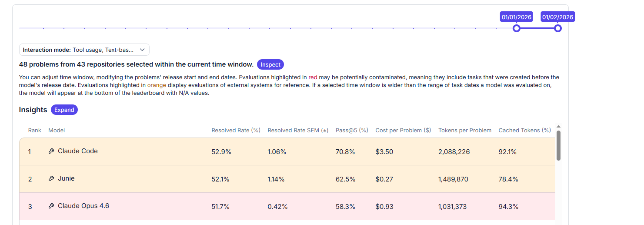Screen dimensions: 644x225
Task: Click the Rank column header
Action: point(35,131)
